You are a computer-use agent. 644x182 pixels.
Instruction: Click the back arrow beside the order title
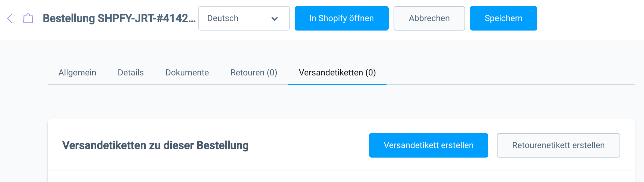point(10,18)
